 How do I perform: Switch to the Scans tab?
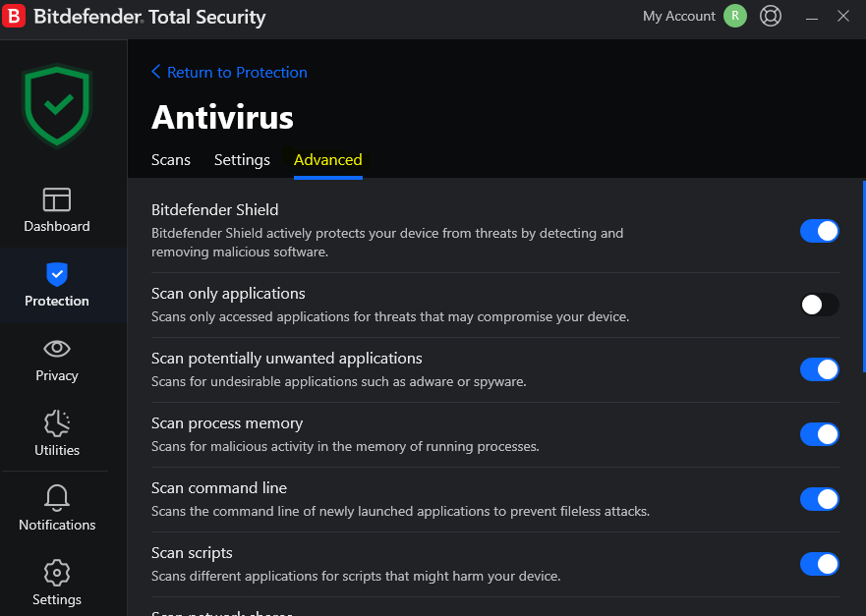pos(171,160)
